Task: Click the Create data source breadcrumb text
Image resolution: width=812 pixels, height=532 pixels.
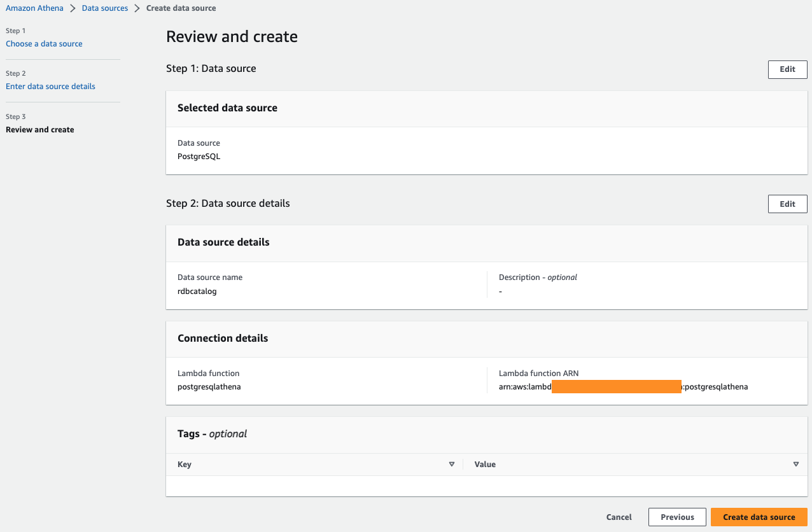Action: [181, 8]
